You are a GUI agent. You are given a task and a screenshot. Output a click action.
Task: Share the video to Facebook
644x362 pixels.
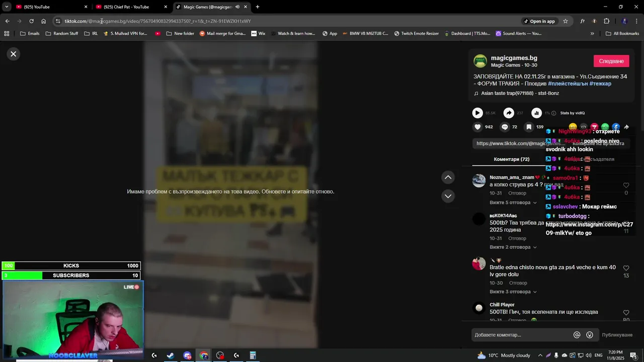[x=616, y=127]
